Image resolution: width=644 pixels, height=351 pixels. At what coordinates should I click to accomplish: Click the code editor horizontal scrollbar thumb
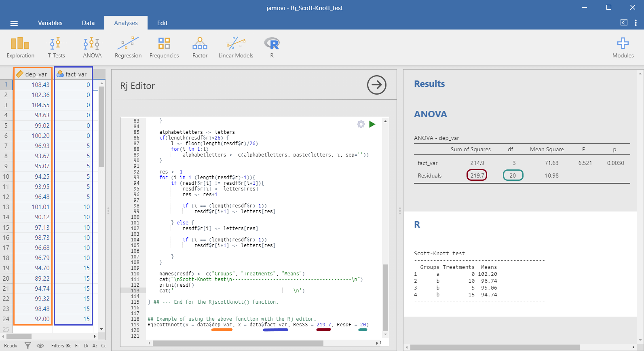pos(238,343)
